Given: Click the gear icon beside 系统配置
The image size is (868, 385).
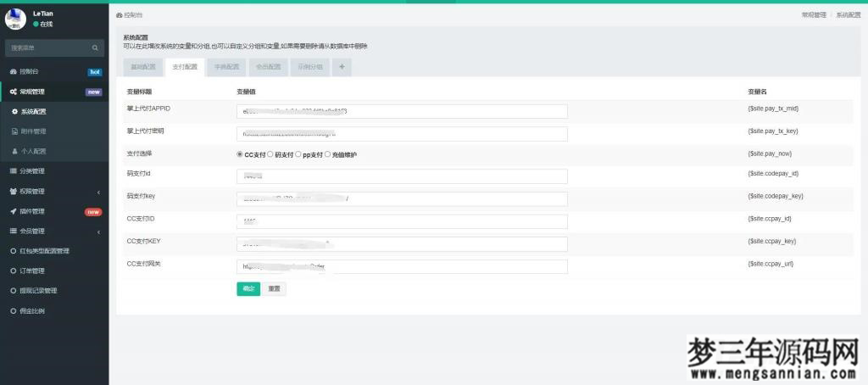Looking at the screenshot, I should [x=14, y=111].
